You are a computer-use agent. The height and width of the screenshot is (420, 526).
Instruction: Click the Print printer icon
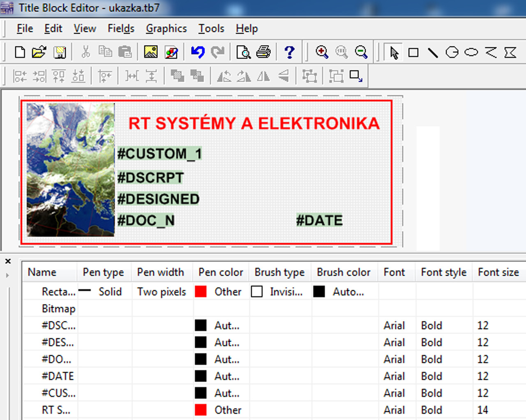[x=263, y=52]
